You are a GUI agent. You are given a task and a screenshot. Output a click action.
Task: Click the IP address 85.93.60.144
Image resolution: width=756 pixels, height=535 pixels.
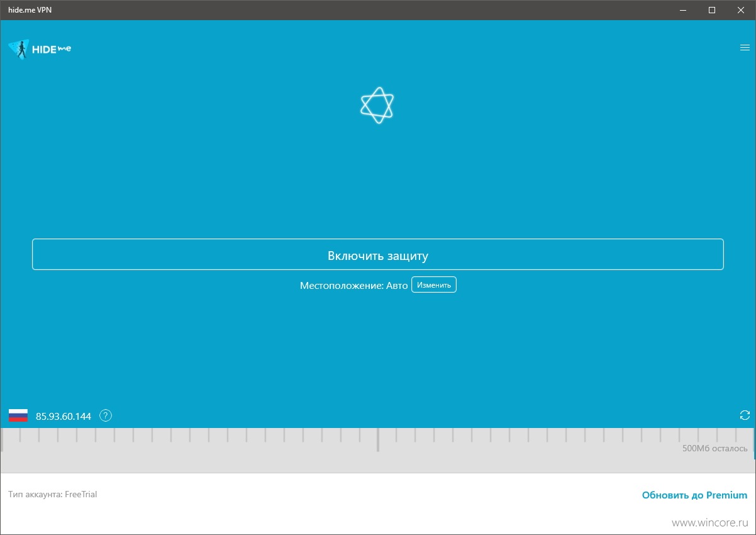[64, 416]
